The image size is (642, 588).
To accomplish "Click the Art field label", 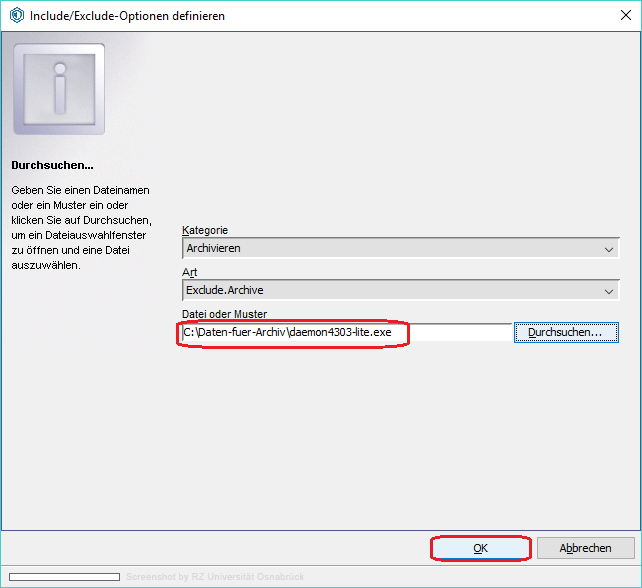I will tap(190, 272).
